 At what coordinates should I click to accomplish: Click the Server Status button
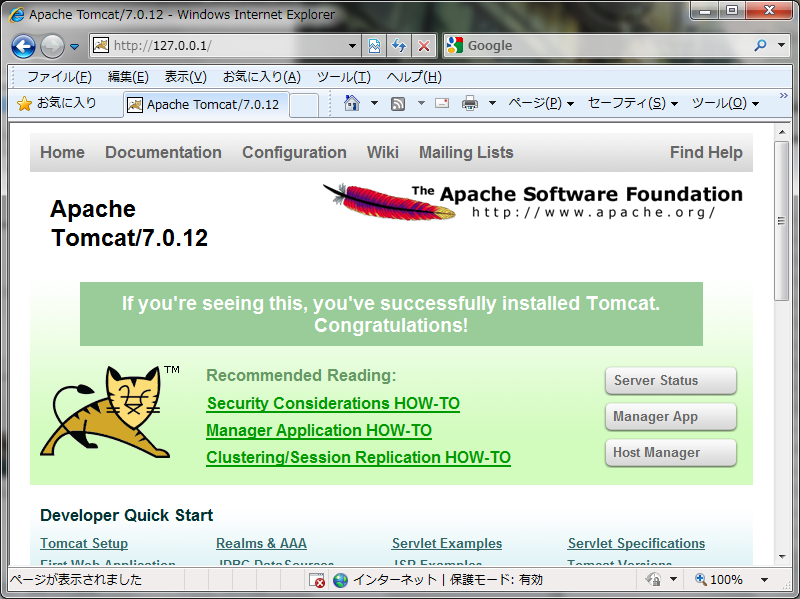pyautogui.click(x=671, y=381)
